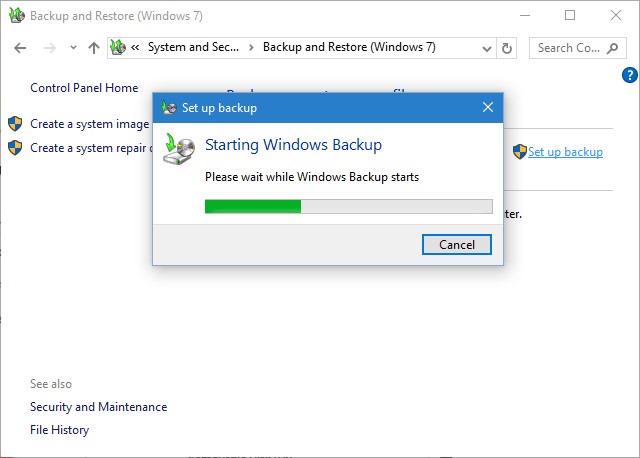Image resolution: width=640 pixels, height=458 pixels.
Task: Close the Set up backup dialog
Action: tap(488, 107)
